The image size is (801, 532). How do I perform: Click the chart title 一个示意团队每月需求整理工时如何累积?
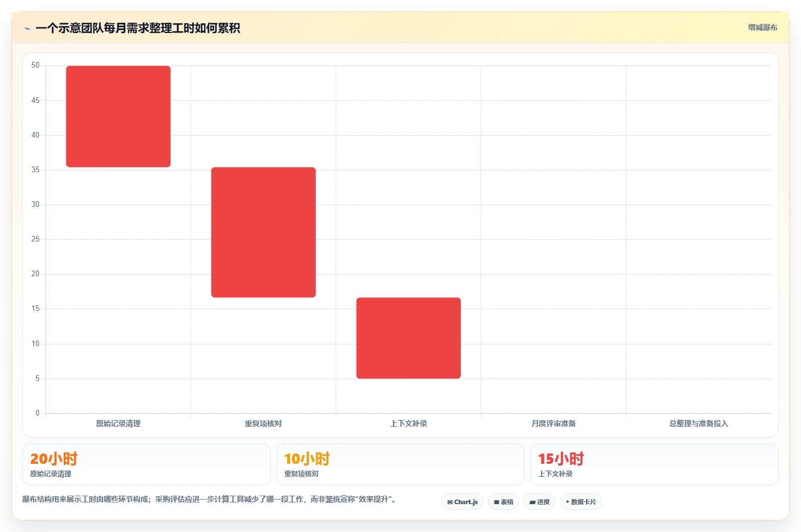pos(138,28)
